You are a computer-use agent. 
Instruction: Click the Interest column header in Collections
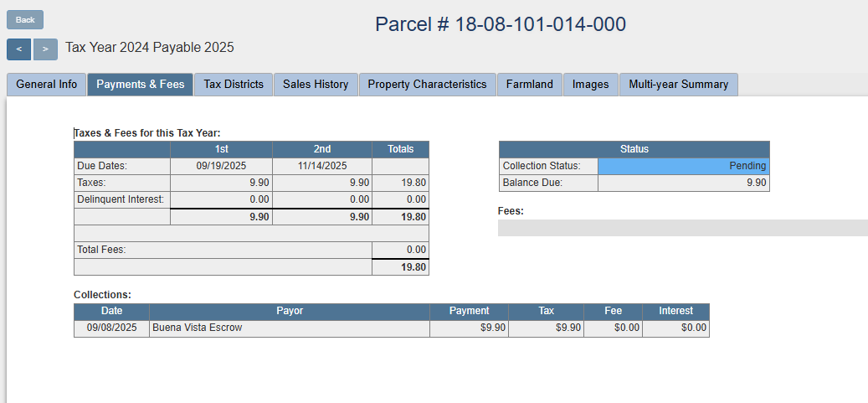pyautogui.click(x=675, y=311)
